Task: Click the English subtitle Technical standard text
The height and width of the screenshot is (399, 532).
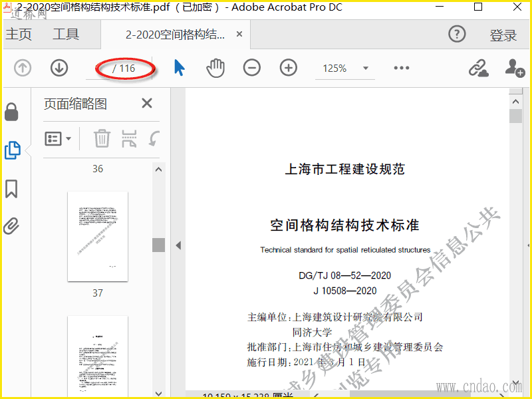Action: pyautogui.click(x=345, y=250)
